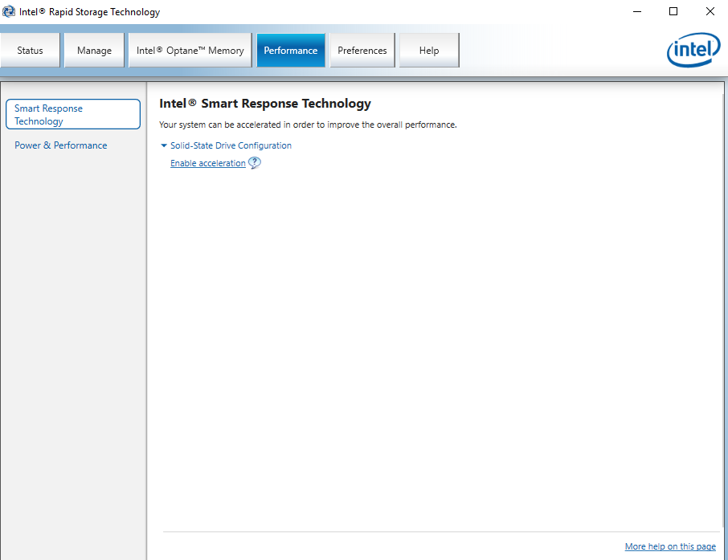The width and height of the screenshot is (728, 560).
Task: Open Power & Performance section
Action: point(61,145)
